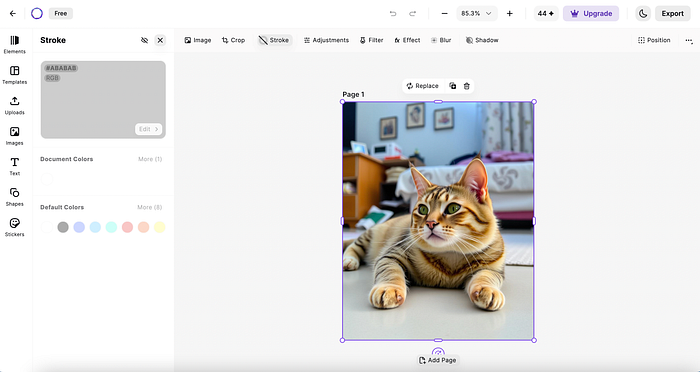
Task: Close the Stroke panel
Action: tap(160, 40)
